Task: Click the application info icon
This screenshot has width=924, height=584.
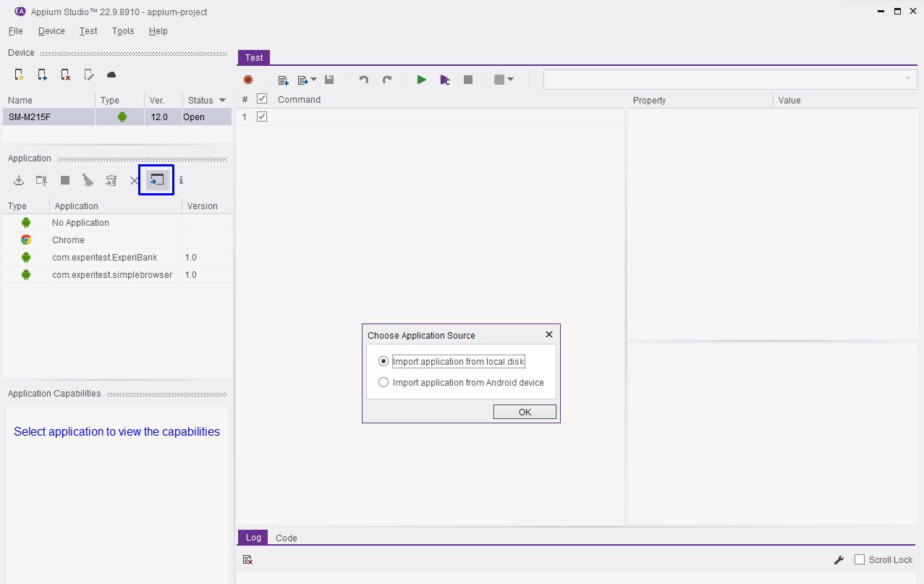Action: tap(181, 180)
